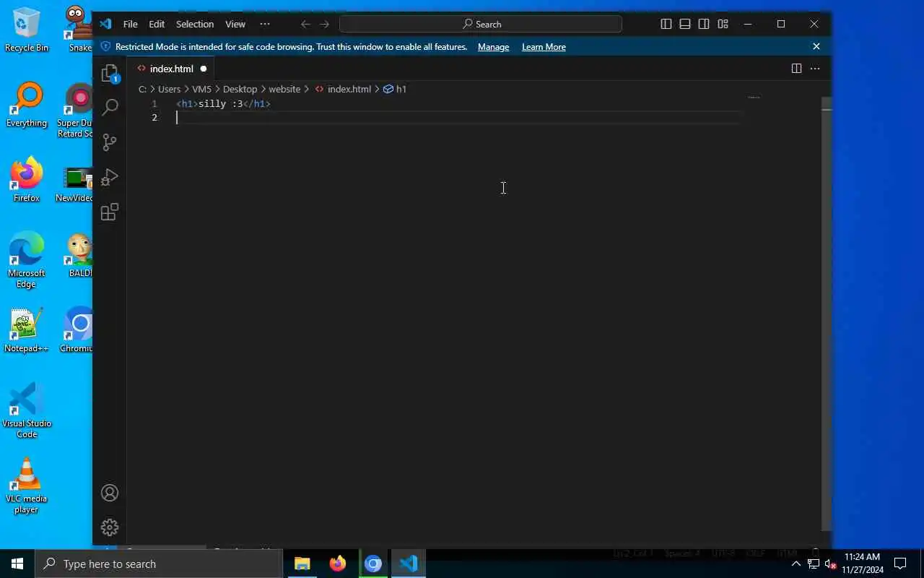Switch to Firefox in the taskbar
Viewport: 924px width, 578px height.
338,564
